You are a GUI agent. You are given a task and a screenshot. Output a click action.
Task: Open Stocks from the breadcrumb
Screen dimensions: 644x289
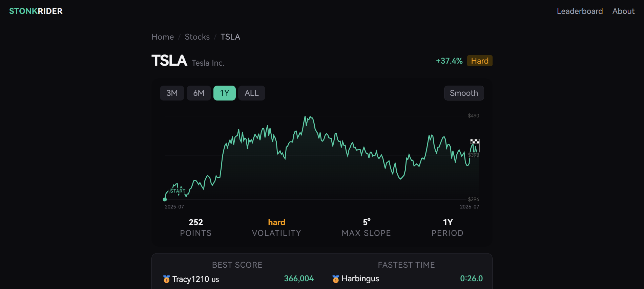[x=197, y=37]
